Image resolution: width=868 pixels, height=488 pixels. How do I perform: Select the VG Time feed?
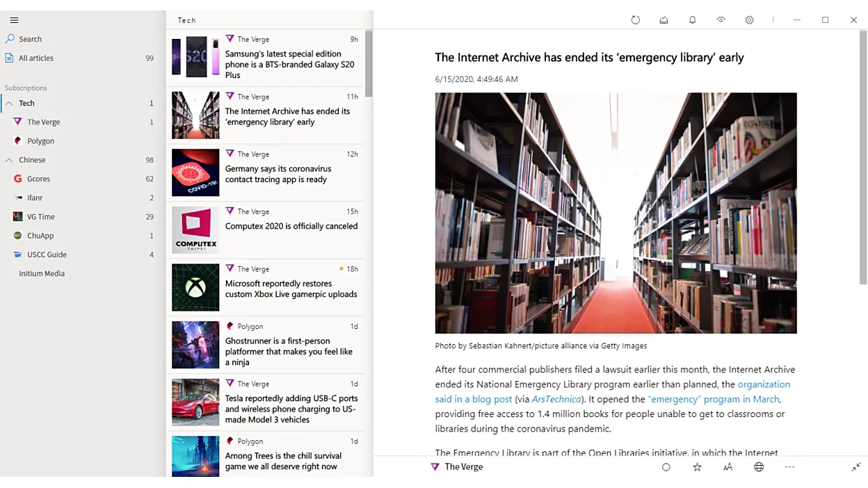[82, 216]
